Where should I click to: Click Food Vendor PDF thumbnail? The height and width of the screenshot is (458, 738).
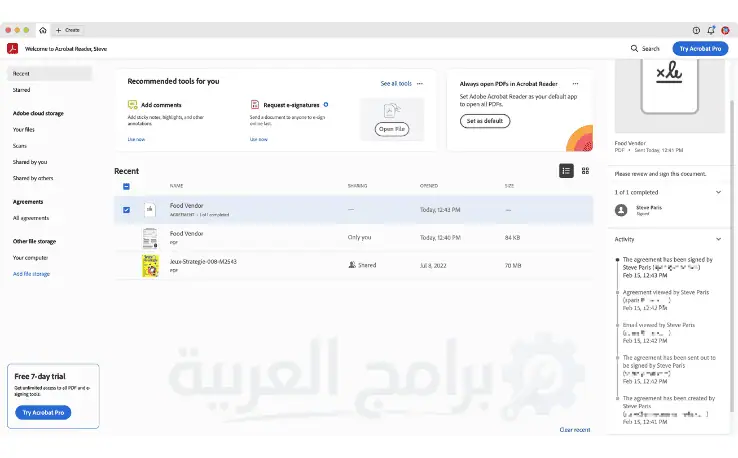point(150,238)
